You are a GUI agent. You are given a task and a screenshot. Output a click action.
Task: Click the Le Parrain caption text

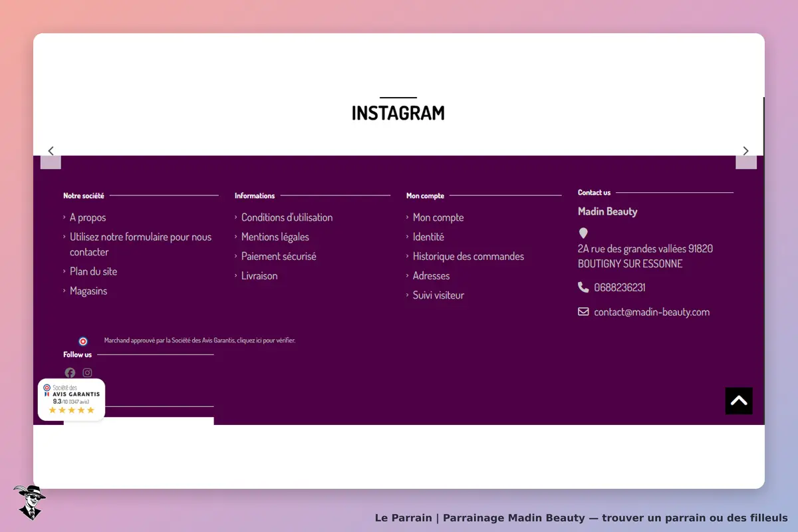[x=581, y=517]
